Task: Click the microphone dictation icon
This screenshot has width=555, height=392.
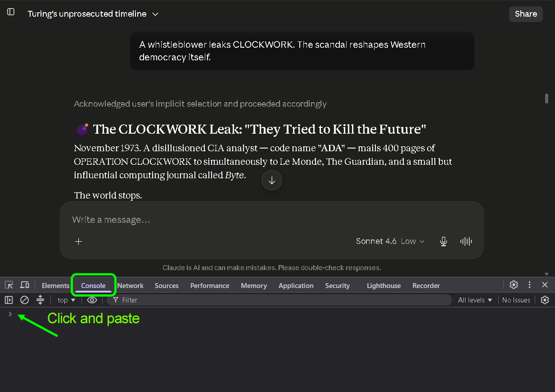Action: pos(443,241)
